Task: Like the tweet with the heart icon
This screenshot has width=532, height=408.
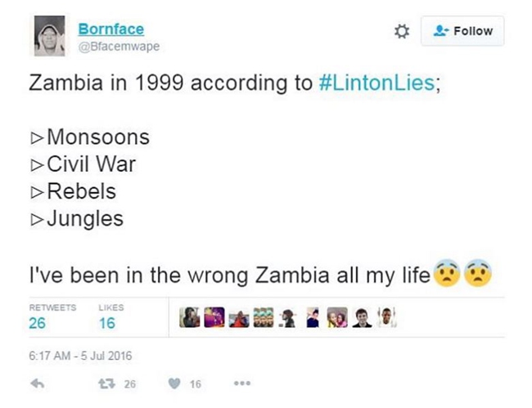Action: pyautogui.click(x=174, y=383)
